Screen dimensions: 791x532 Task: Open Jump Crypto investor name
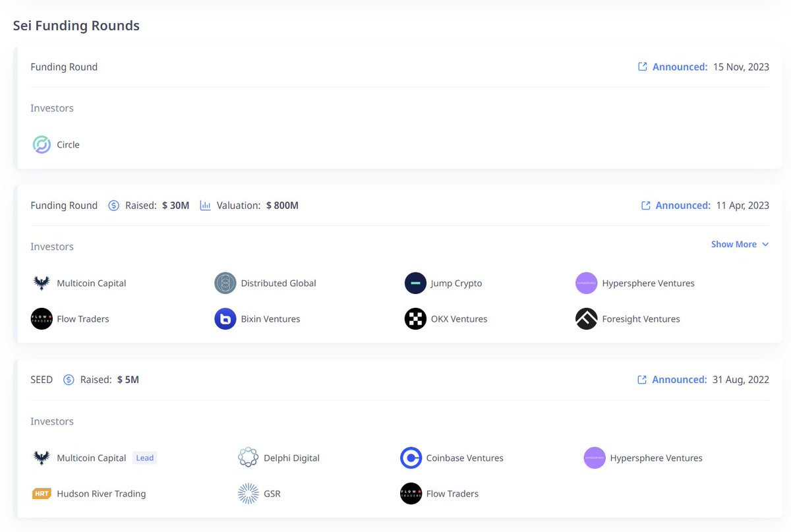coord(456,283)
